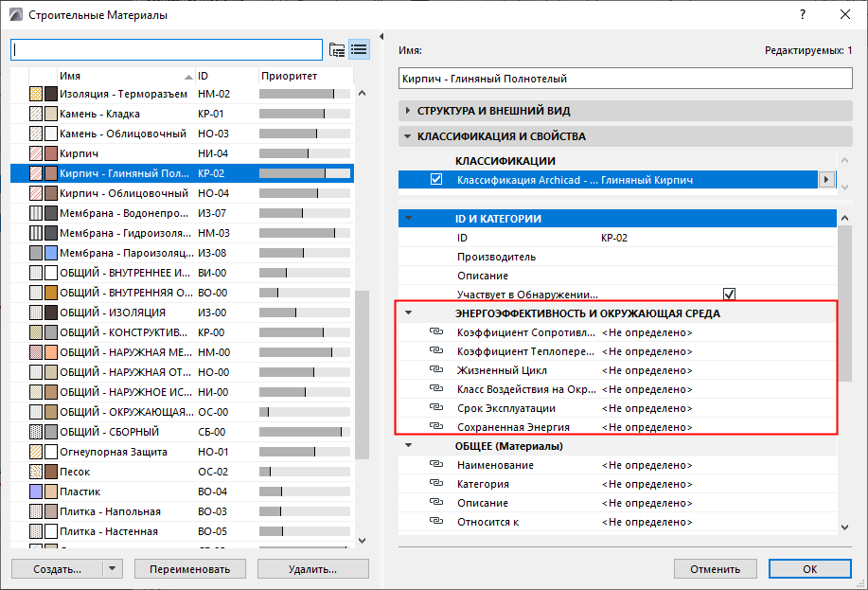Click hatch pattern icon of Изоляция - Терморазъем

click(x=36, y=94)
